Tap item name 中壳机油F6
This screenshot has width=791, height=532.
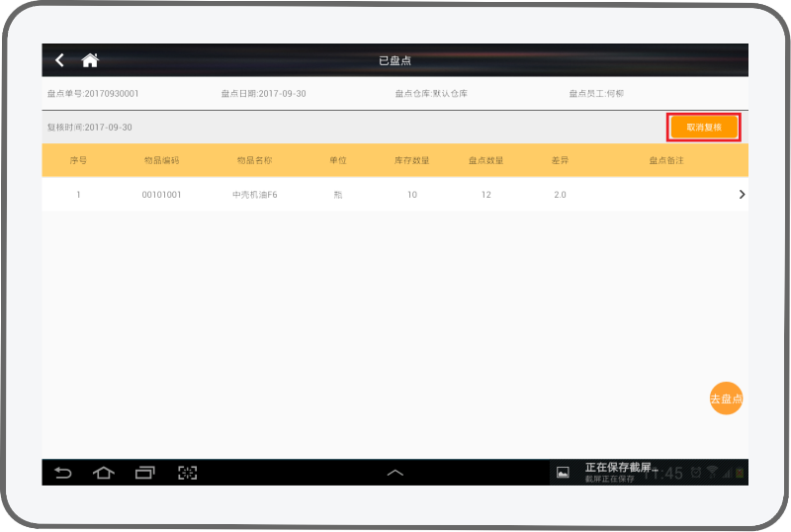(254, 195)
